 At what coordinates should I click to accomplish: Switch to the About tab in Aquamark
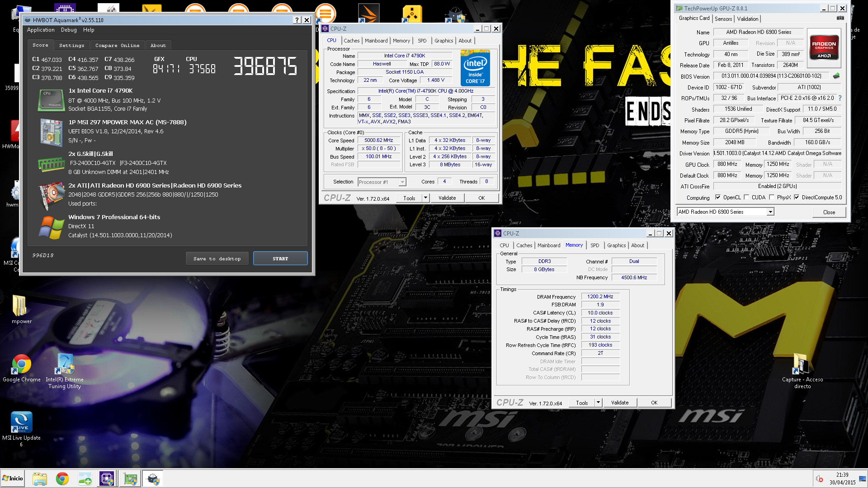click(x=158, y=45)
